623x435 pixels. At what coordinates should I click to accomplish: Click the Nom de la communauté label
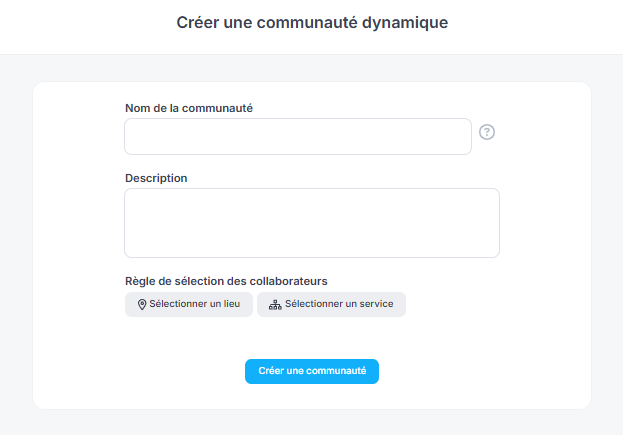tap(188, 108)
